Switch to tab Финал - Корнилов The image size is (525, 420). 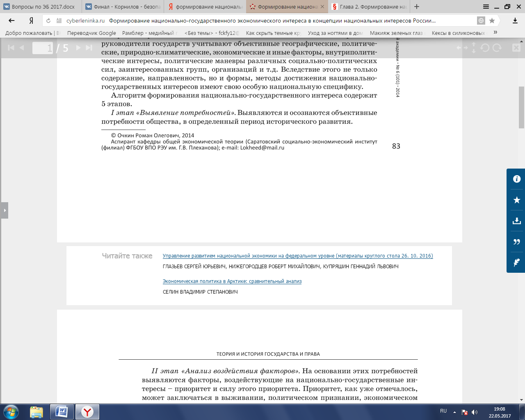[123, 7]
